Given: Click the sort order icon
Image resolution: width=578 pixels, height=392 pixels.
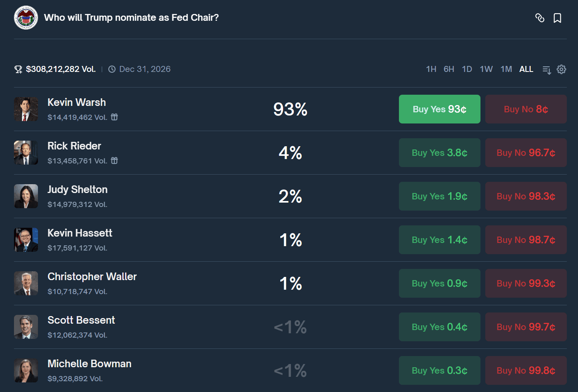Looking at the screenshot, I should point(546,70).
